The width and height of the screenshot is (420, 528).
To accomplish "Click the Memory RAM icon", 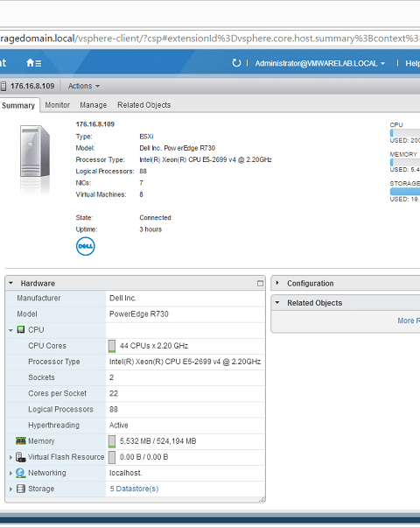I will point(20,440).
